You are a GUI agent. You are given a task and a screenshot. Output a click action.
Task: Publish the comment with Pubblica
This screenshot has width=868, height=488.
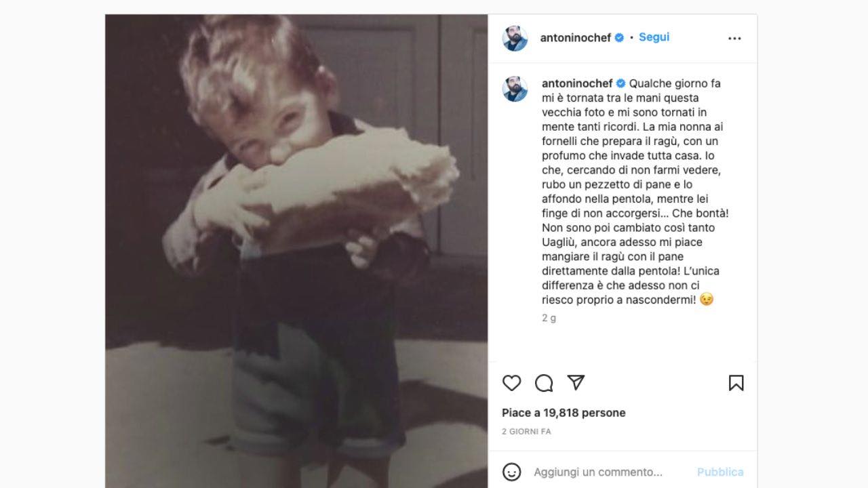click(720, 472)
